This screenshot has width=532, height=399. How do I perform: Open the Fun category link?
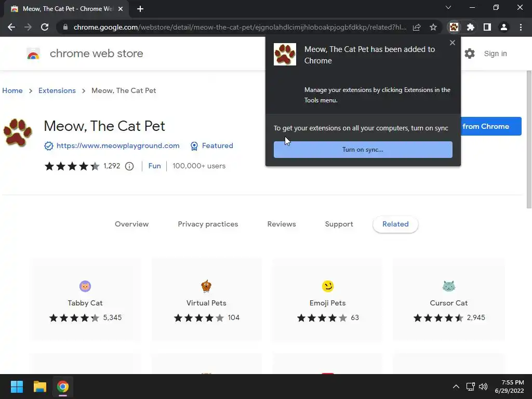click(x=154, y=166)
